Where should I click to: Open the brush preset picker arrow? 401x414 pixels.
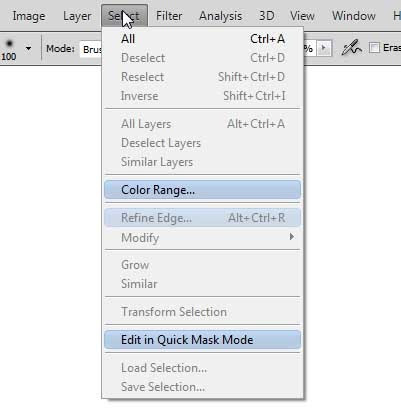[x=28, y=49]
